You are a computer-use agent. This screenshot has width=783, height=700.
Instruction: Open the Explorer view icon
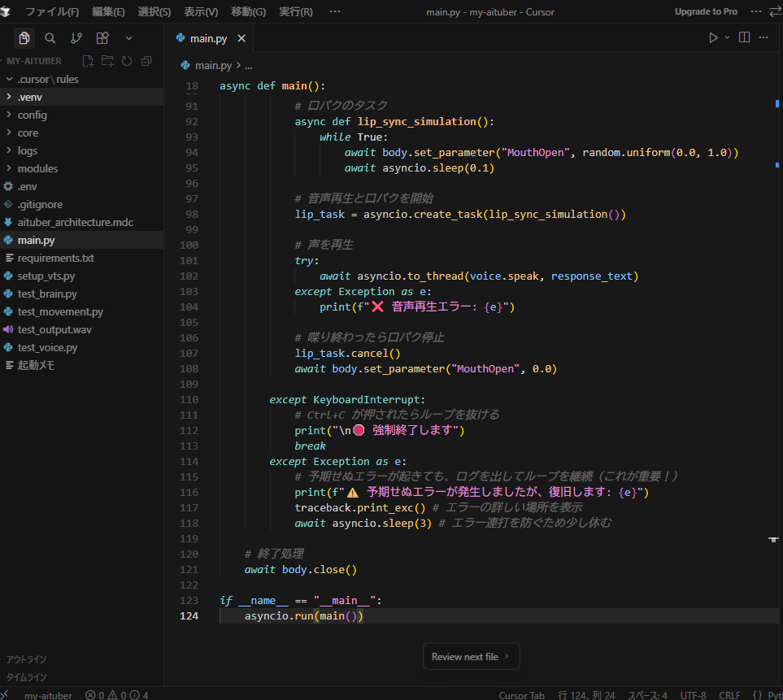pos(24,38)
